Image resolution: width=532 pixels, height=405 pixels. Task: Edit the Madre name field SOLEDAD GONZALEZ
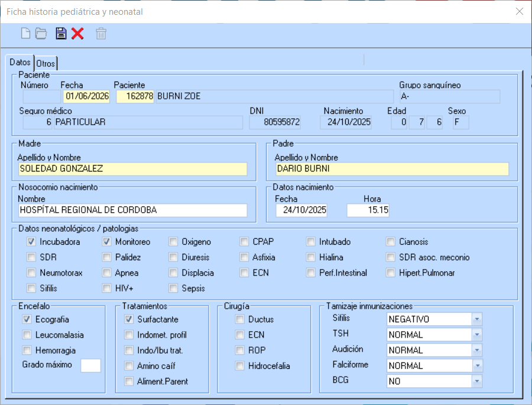[132, 169]
